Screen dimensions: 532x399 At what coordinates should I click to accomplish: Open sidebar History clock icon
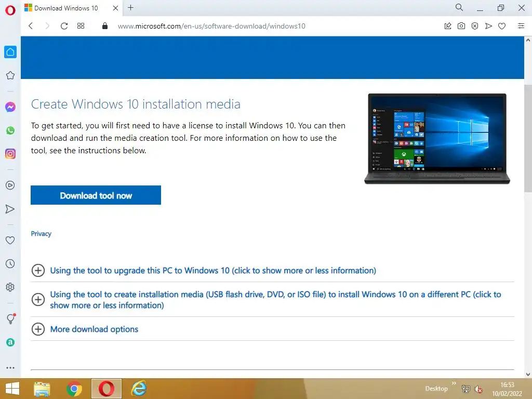10,263
